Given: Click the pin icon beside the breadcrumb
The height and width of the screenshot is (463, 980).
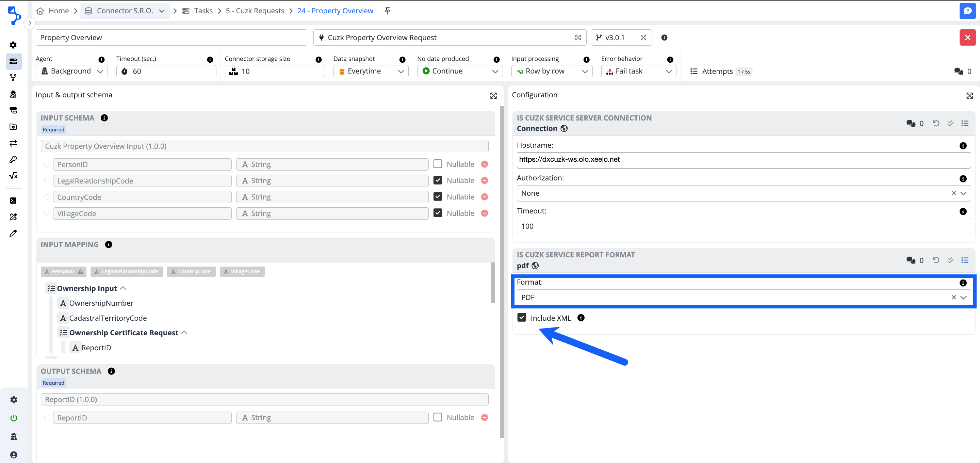Looking at the screenshot, I should tap(387, 11).
